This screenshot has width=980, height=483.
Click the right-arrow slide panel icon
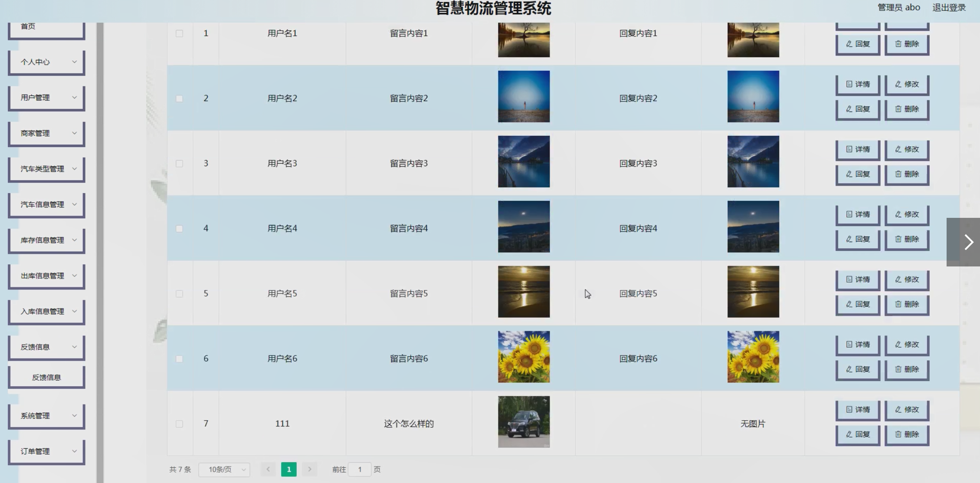(x=968, y=242)
